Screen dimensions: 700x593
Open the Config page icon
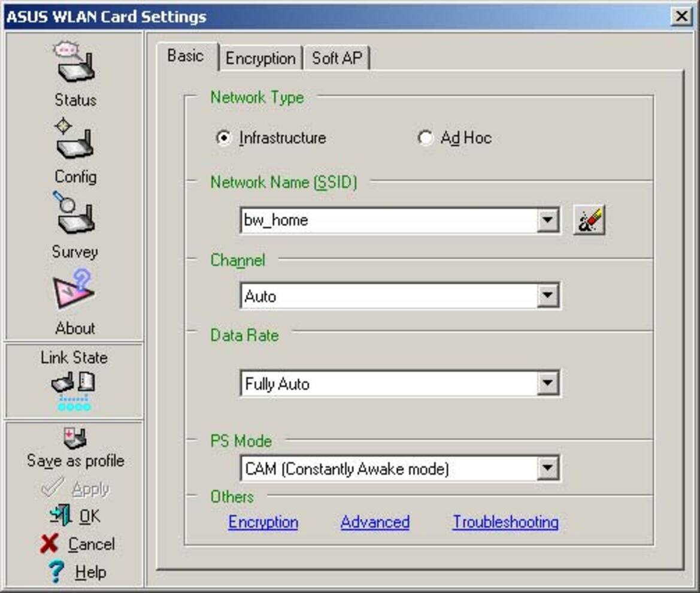tap(75, 138)
